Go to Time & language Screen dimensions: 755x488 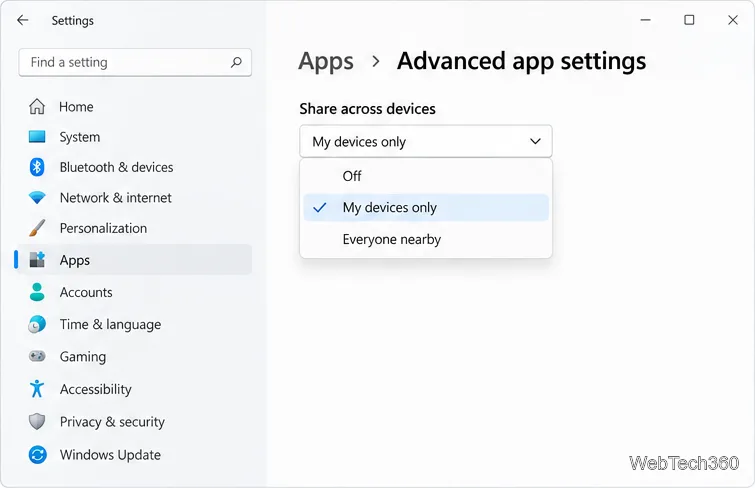click(x=135, y=324)
